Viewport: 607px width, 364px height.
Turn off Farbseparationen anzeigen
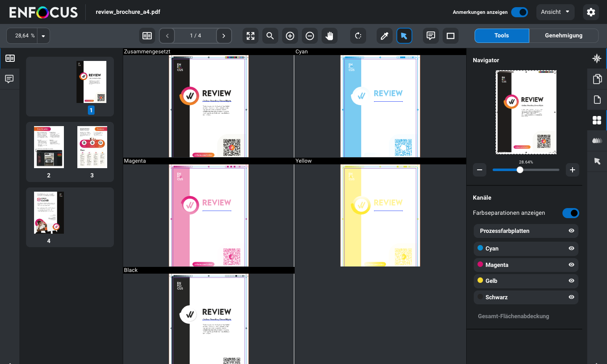coord(570,213)
